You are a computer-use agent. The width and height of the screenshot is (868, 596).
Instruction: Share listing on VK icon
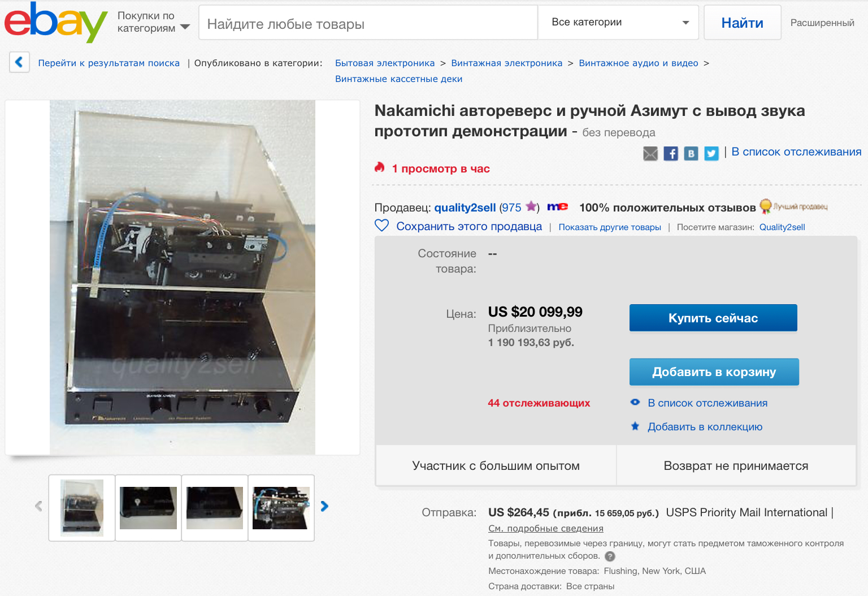click(691, 153)
